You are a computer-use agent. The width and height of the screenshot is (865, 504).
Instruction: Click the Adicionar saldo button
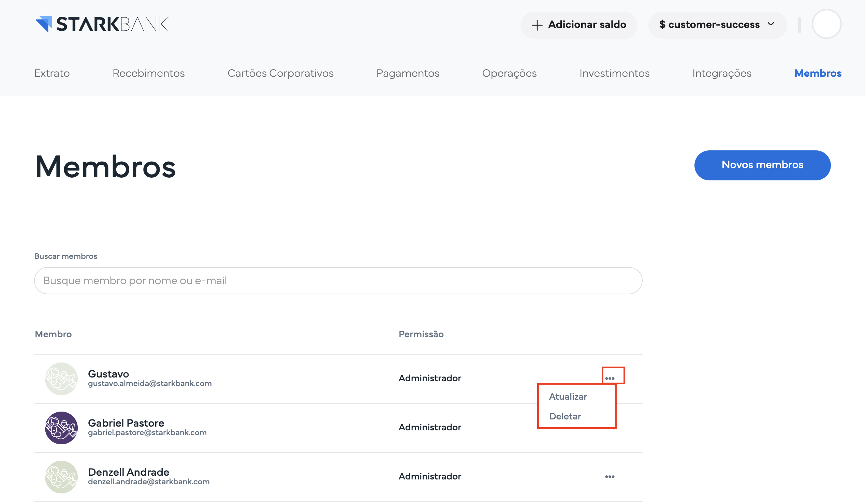[x=579, y=25]
